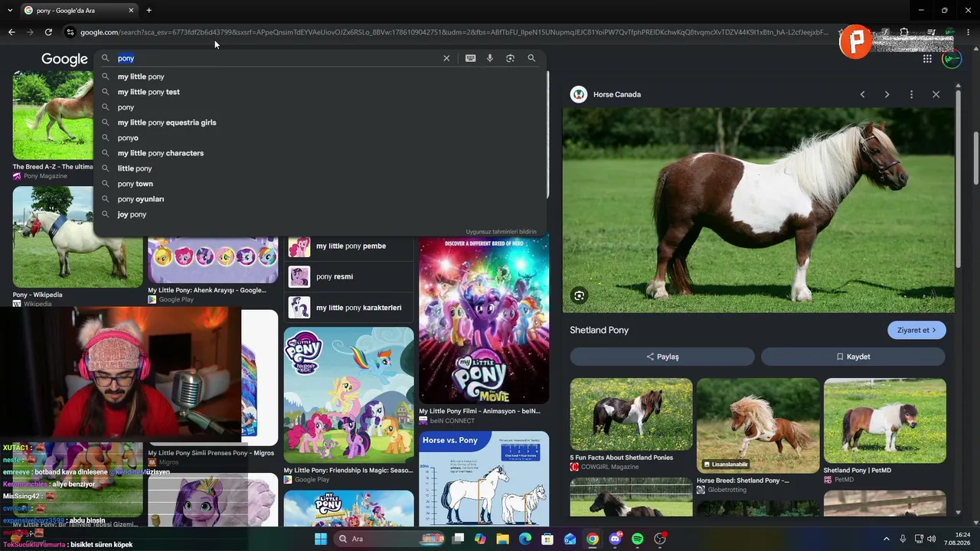Open the Windows Start menu

(x=321, y=539)
